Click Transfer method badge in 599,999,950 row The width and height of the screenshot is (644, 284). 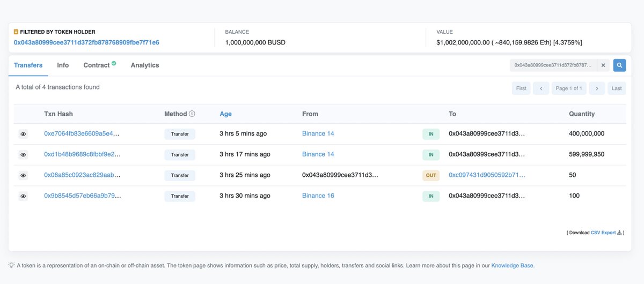(x=180, y=155)
